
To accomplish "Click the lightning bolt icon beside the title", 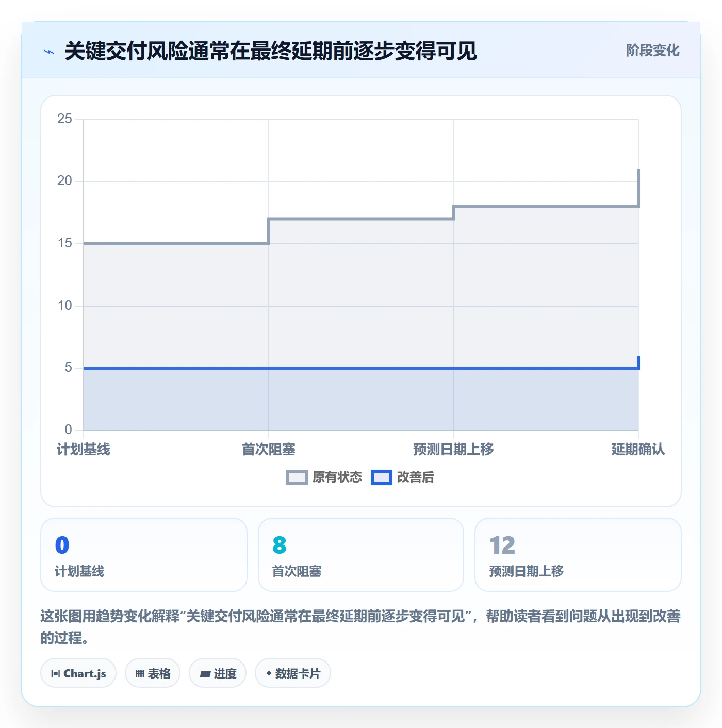I will pyautogui.click(x=49, y=52).
